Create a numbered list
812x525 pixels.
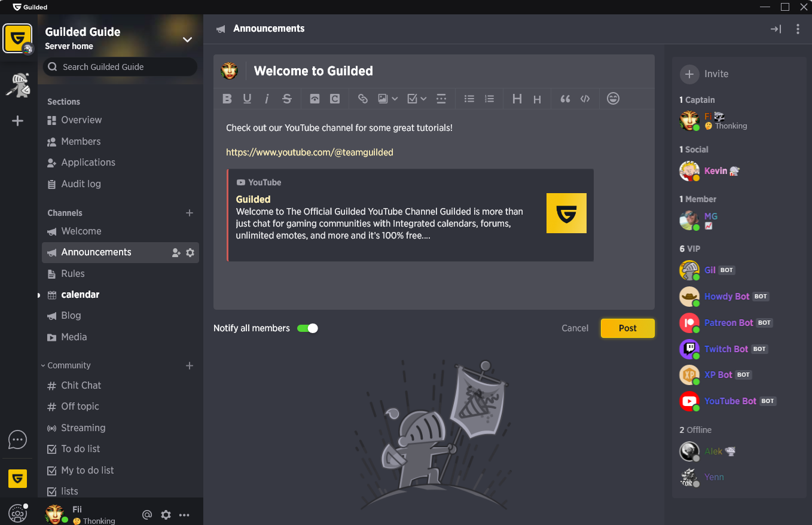tap(490, 99)
